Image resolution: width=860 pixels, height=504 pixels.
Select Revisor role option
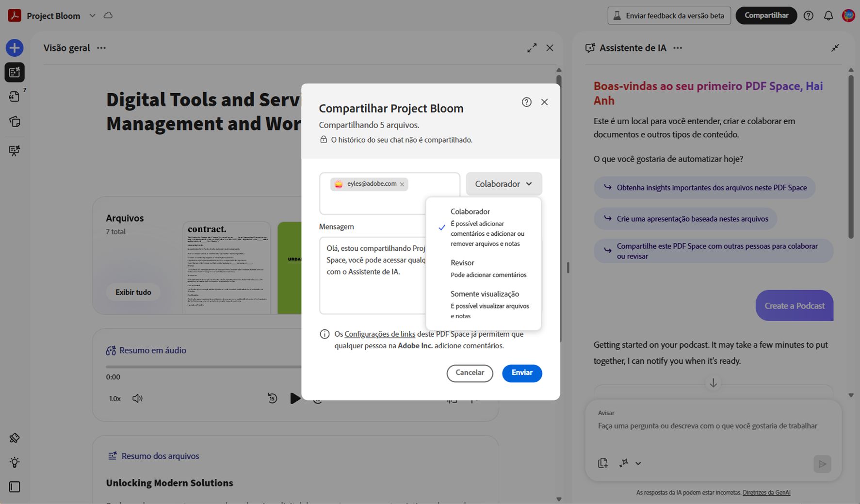[483, 268]
